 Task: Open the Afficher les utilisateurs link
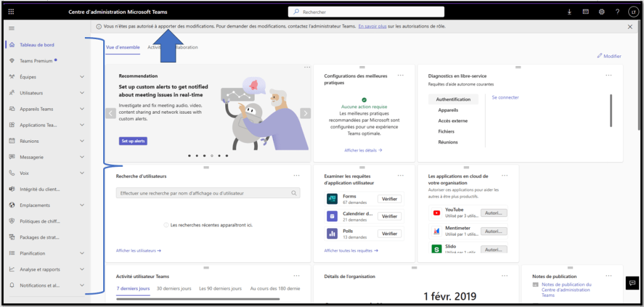[138, 250]
